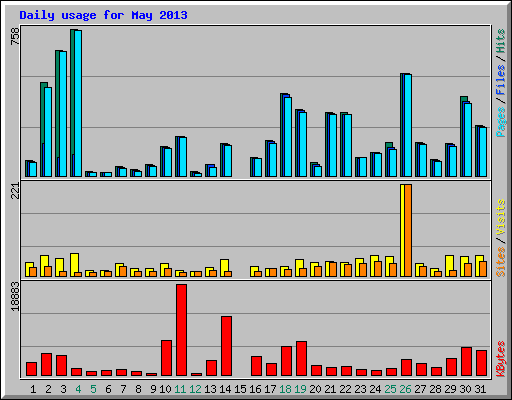Select the day 18 hits bar
The width and height of the screenshot is (512, 400).
(x=286, y=135)
